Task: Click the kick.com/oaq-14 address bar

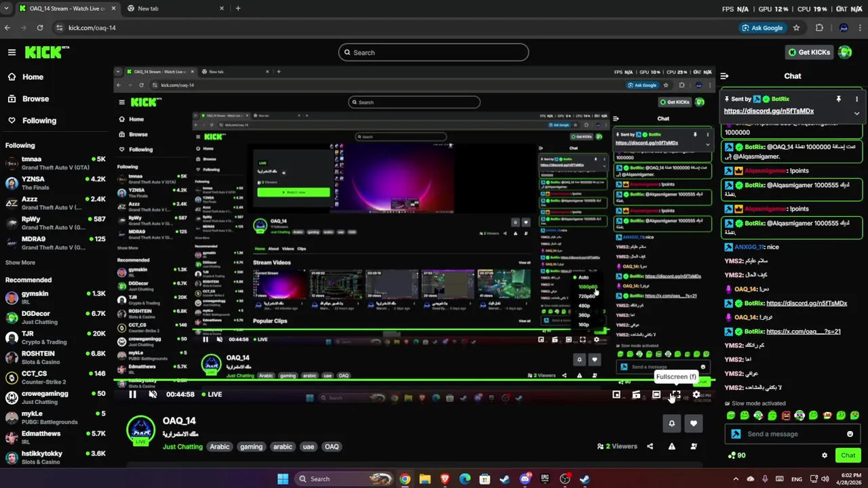Action: click(393, 28)
